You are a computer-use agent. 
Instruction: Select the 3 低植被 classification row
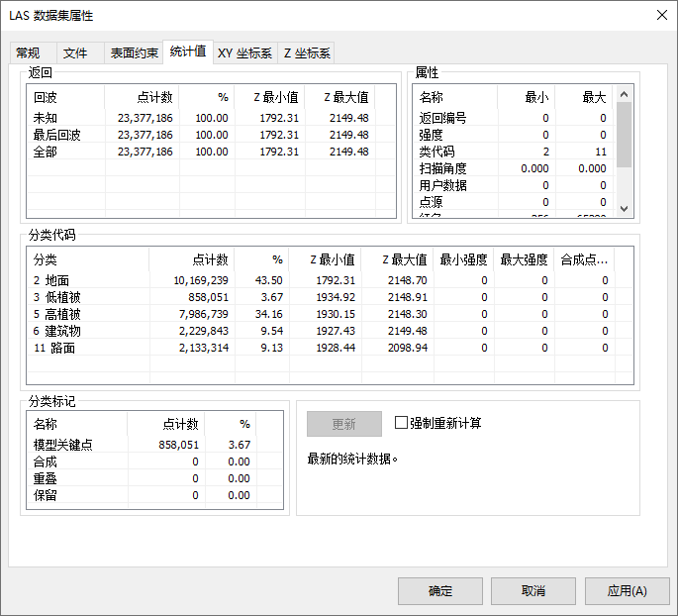click(x=330, y=297)
